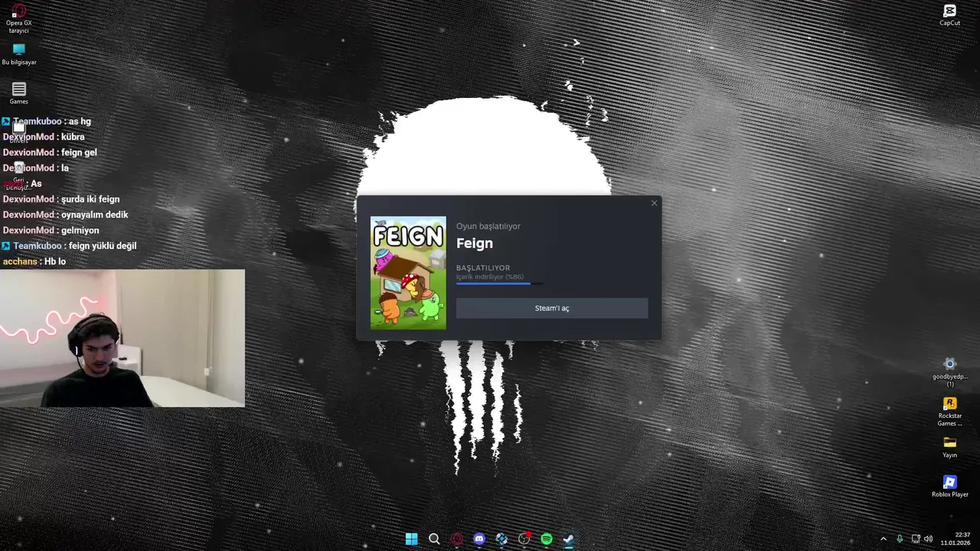Click the Feign title in dialog
The image size is (980, 551).
pyautogui.click(x=475, y=243)
